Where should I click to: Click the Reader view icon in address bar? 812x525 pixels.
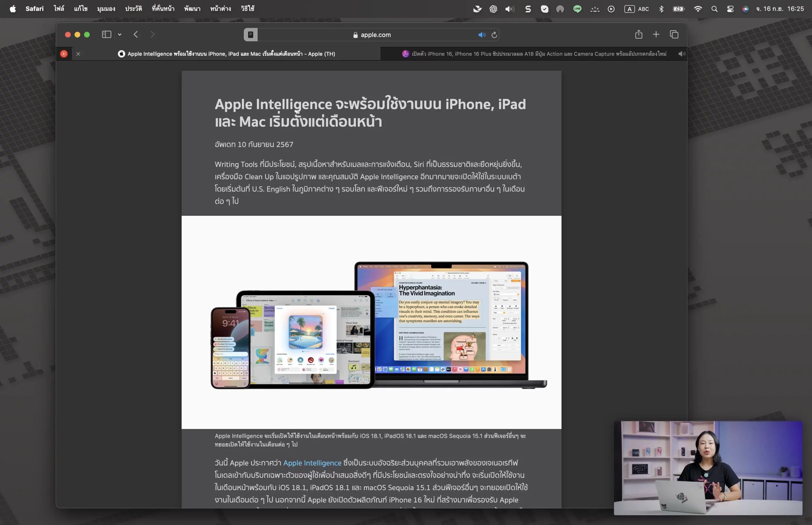(251, 35)
